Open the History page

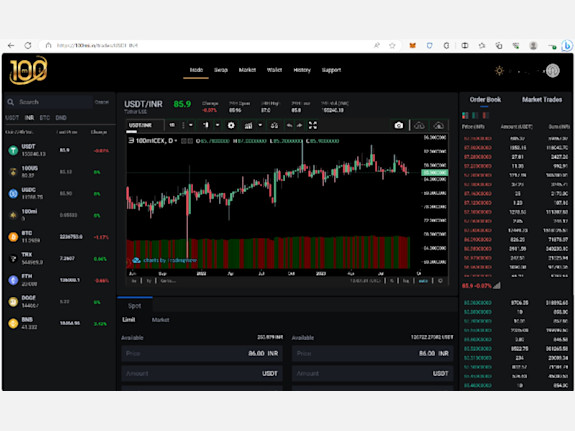click(x=302, y=70)
